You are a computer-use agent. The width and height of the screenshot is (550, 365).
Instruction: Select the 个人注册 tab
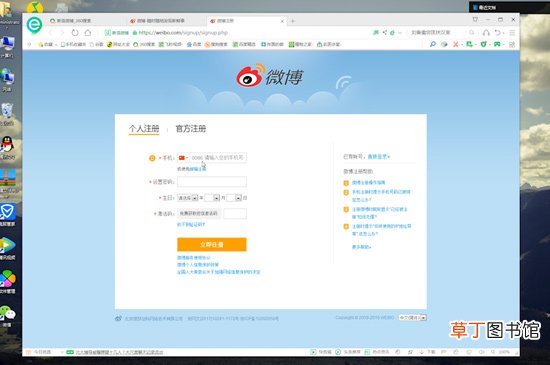tap(144, 129)
